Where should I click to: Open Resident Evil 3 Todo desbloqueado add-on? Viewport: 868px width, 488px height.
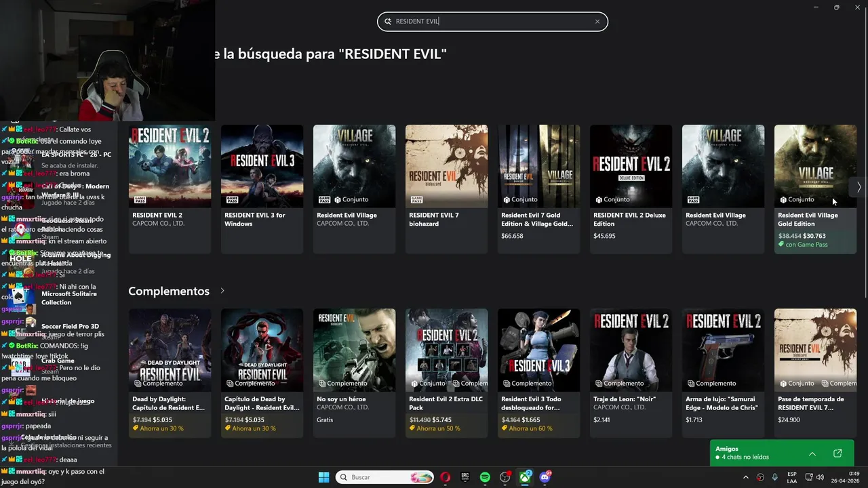(538, 373)
